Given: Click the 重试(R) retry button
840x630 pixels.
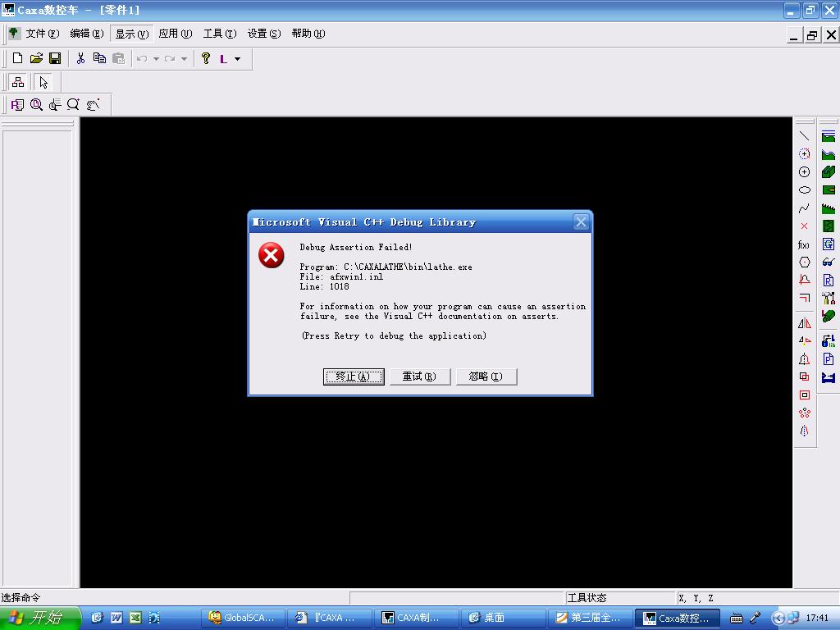Looking at the screenshot, I should pos(419,377).
